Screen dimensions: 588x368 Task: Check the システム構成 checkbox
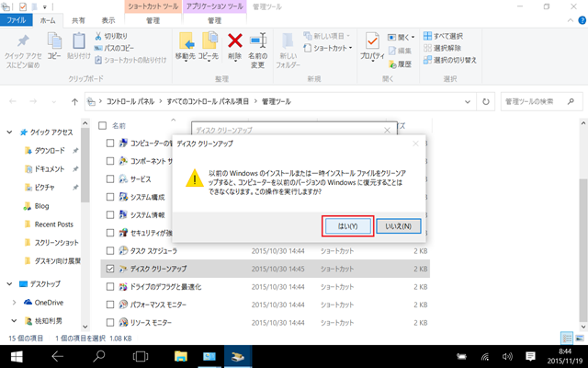(x=110, y=197)
